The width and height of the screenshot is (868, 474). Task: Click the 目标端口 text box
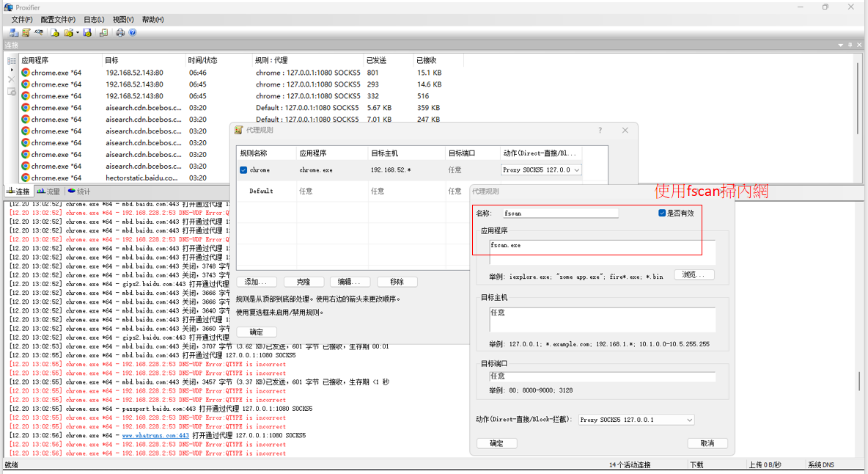point(603,376)
